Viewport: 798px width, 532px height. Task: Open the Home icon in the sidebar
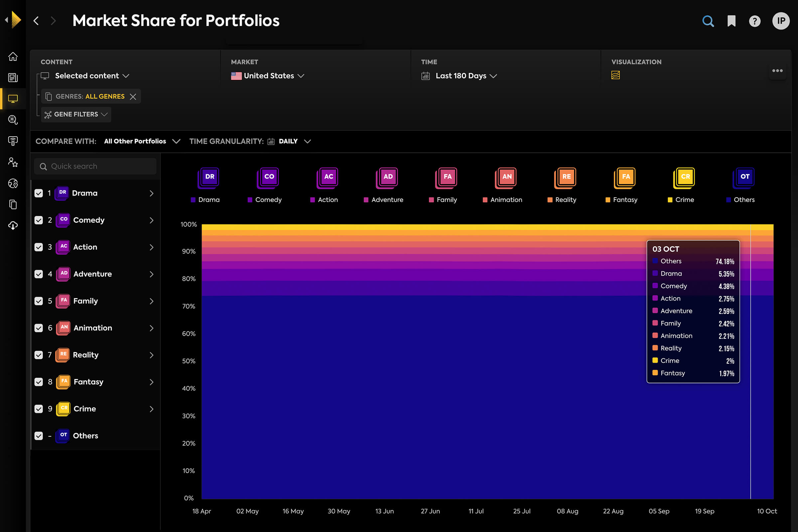click(x=13, y=56)
